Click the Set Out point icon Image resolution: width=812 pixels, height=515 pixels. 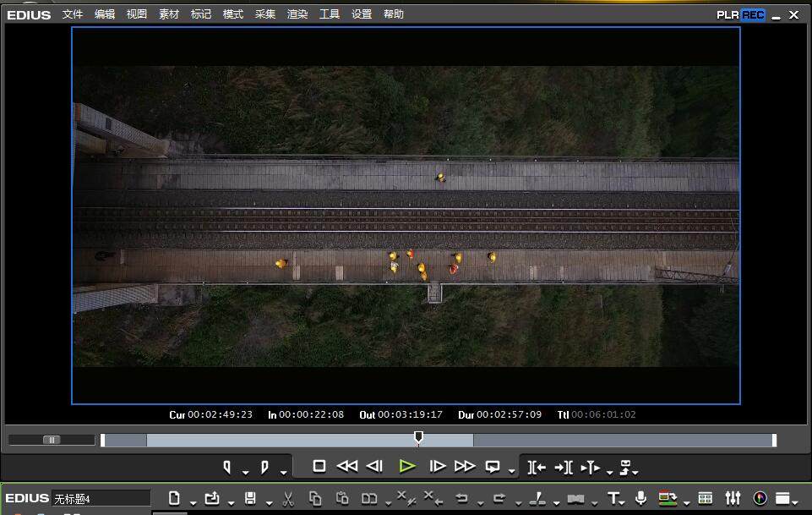coord(264,466)
